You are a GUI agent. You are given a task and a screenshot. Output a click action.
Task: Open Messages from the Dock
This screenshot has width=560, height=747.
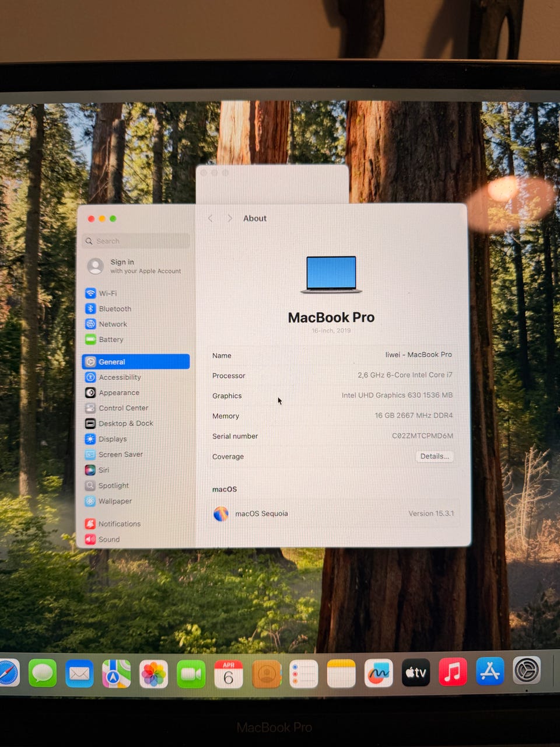point(43,674)
